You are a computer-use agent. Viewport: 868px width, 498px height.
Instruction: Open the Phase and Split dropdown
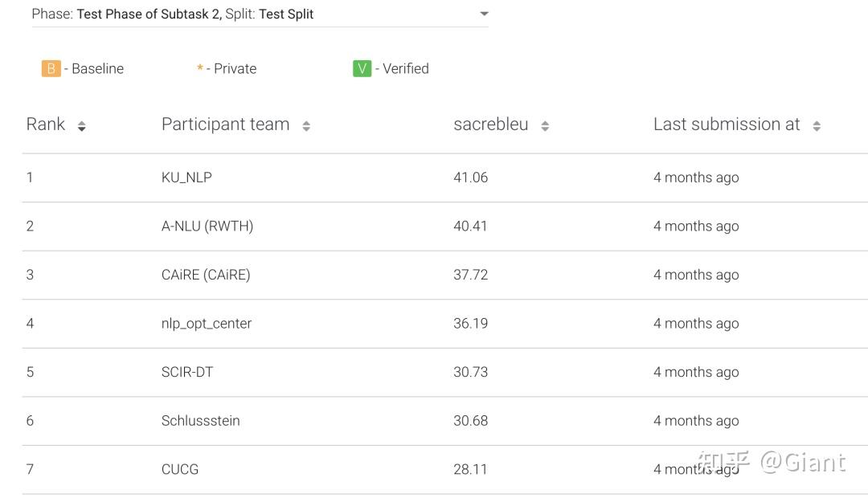[257, 14]
